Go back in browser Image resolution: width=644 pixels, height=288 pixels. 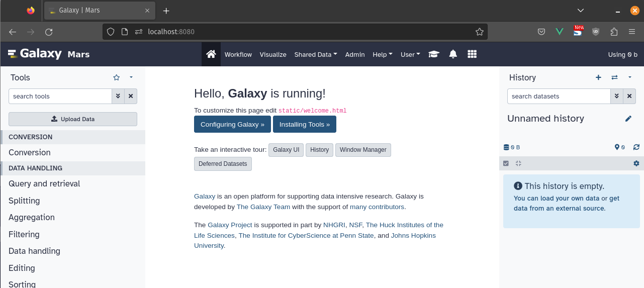click(x=13, y=32)
